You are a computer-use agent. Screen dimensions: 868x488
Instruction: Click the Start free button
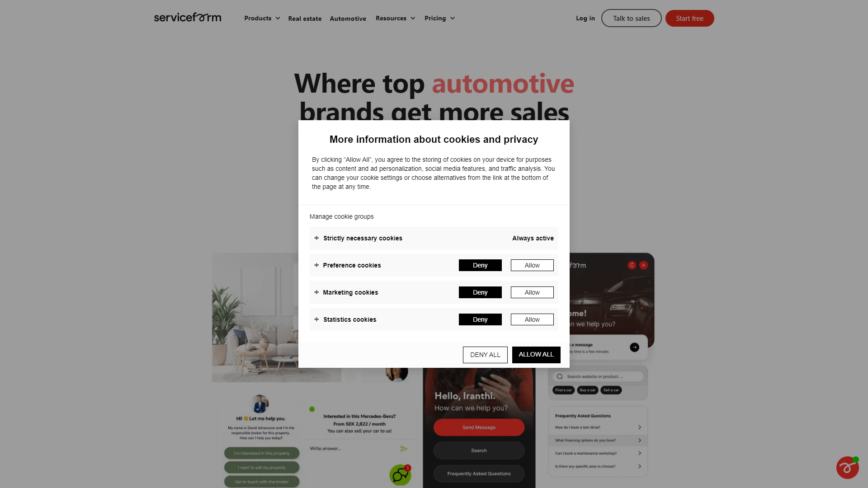point(690,18)
